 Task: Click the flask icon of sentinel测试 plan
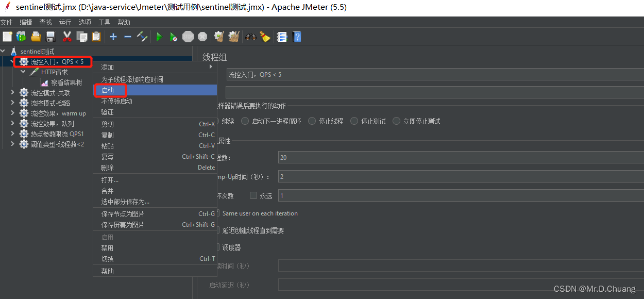[x=14, y=52]
